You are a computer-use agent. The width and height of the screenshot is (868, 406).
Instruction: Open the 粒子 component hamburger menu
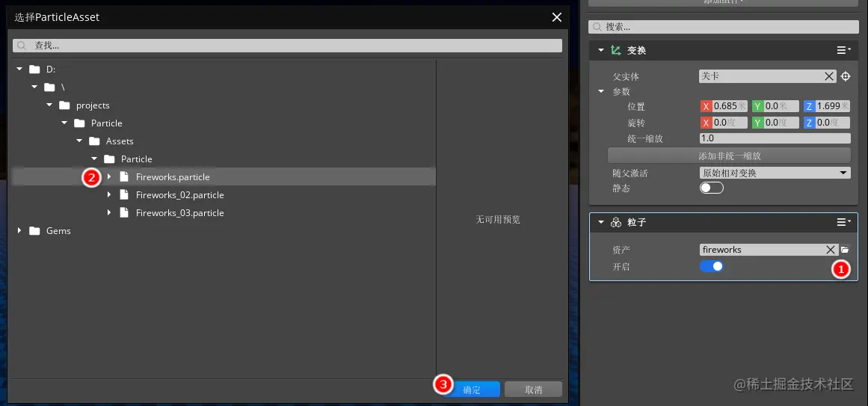(x=843, y=222)
